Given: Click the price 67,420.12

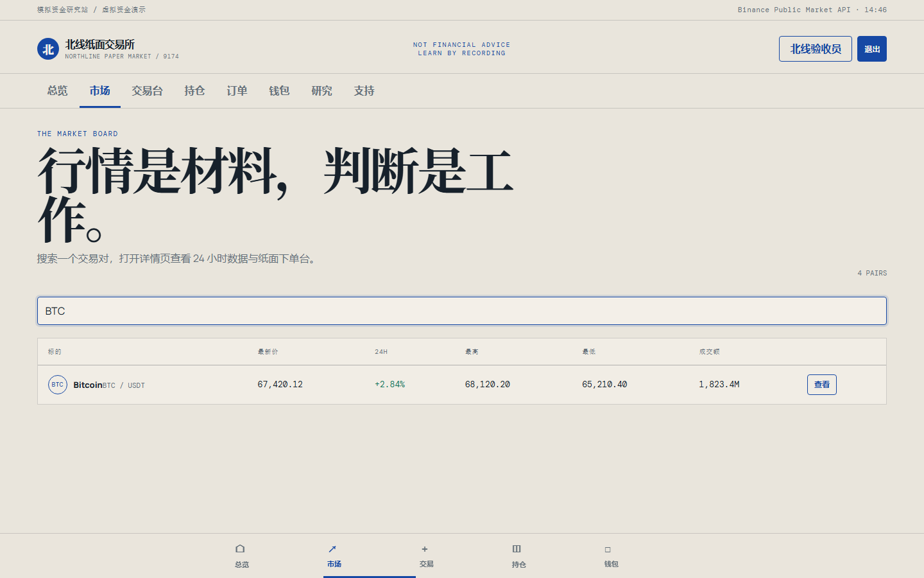Looking at the screenshot, I should pyautogui.click(x=280, y=384).
